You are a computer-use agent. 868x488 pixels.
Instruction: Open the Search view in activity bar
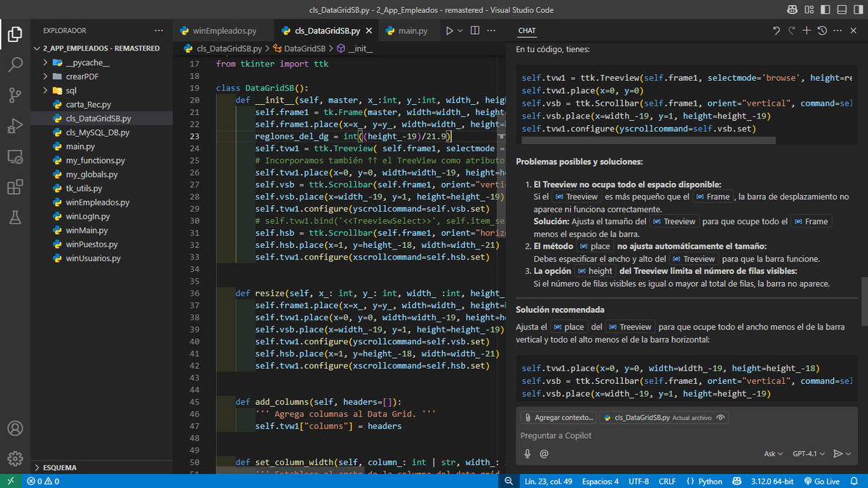pyautogui.click(x=15, y=64)
